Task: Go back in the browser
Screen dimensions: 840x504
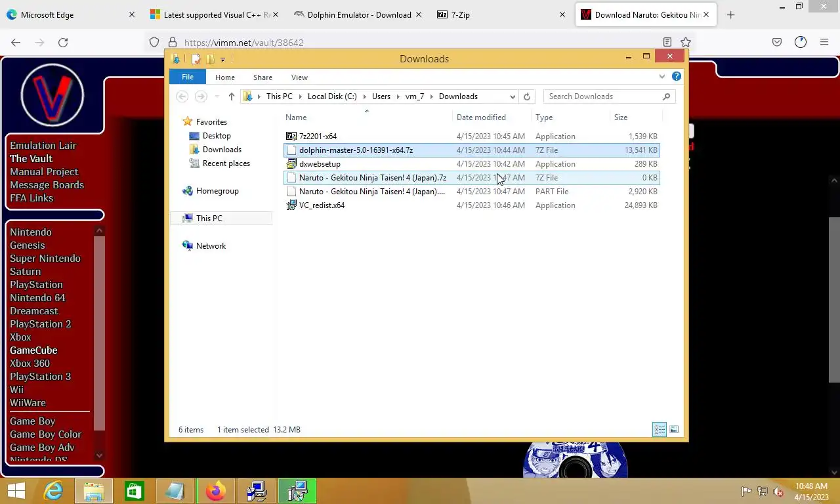Action: [16, 42]
